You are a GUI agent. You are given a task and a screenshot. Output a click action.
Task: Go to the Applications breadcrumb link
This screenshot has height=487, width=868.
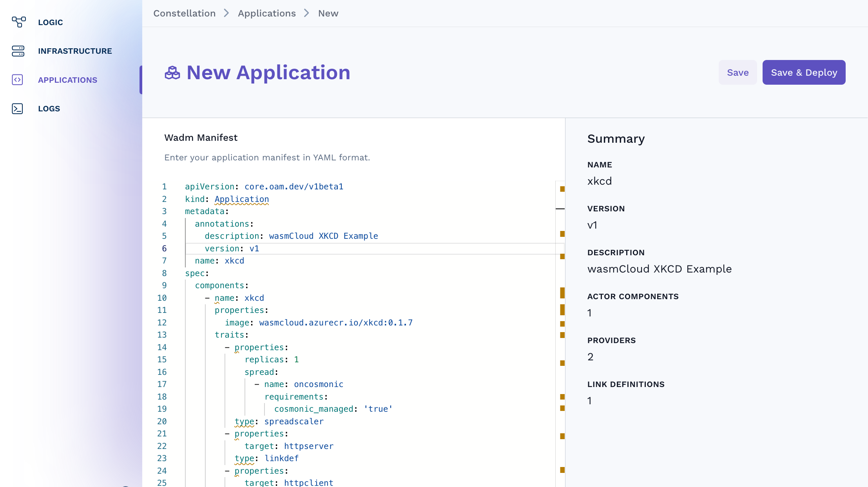click(266, 13)
